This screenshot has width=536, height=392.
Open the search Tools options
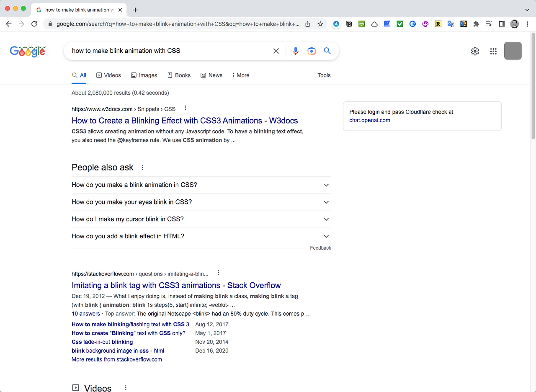pos(324,75)
